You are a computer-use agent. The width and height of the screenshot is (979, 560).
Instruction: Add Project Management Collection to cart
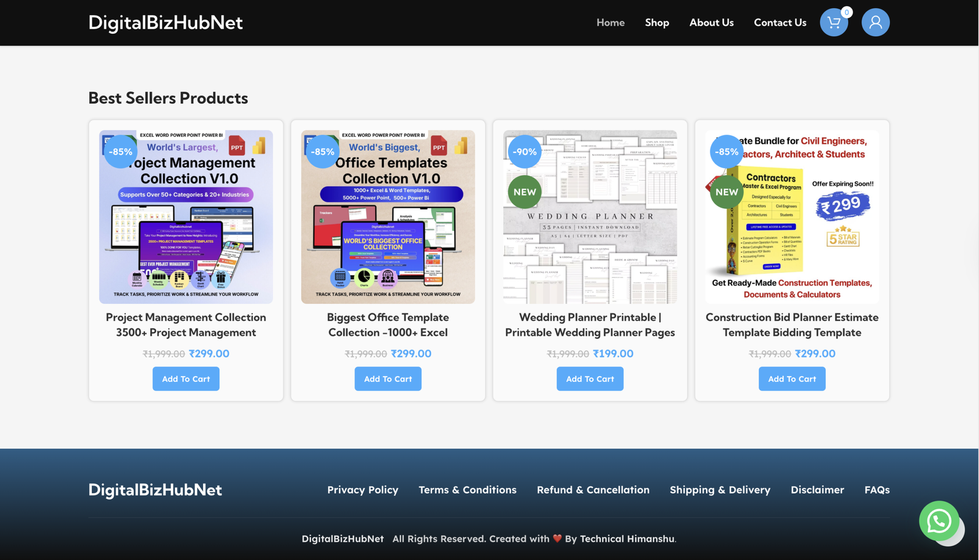point(186,379)
